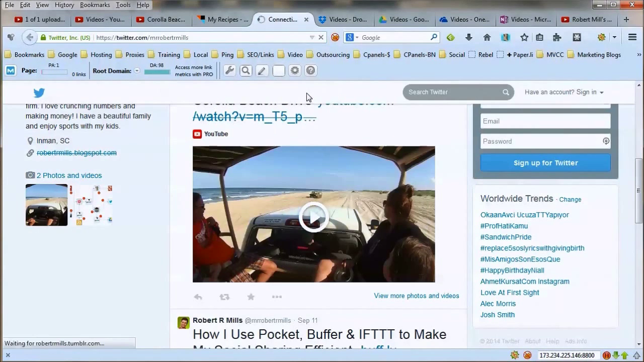Open MozBar gear settings
The height and width of the screenshot is (362, 644).
(x=295, y=71)
